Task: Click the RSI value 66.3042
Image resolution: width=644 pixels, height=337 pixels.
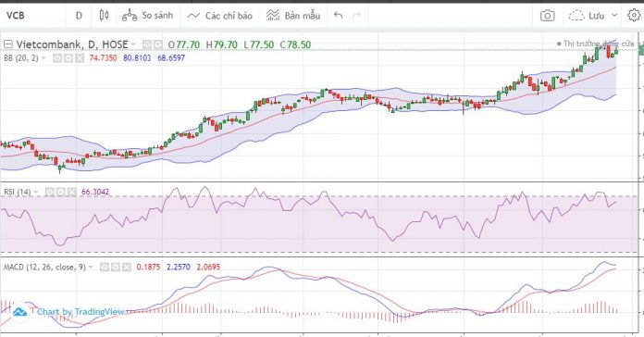Action: [95, 192]
